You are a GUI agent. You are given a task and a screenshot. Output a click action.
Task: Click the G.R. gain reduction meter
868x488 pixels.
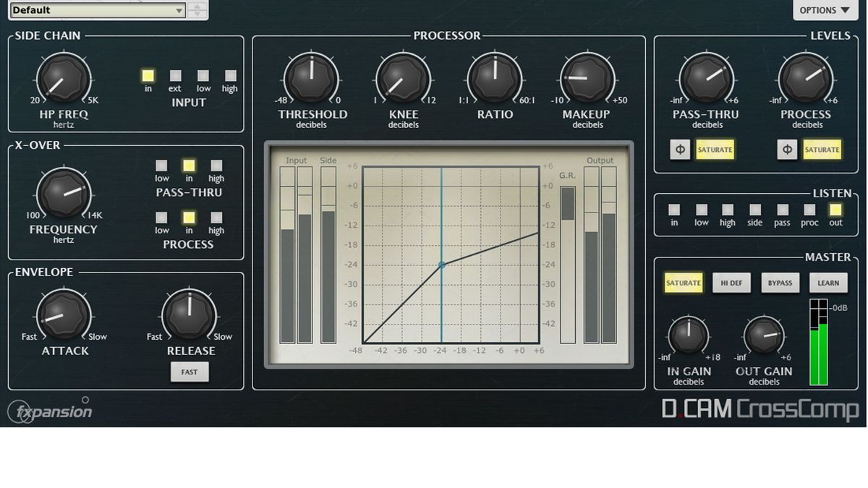click(568, 265)
